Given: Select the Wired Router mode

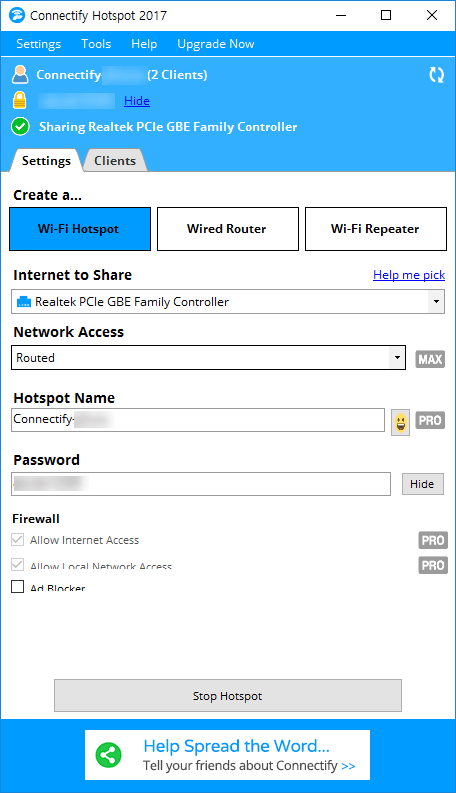Looking at the screenshot, I should pyautogui.click(x=228, y=229).
